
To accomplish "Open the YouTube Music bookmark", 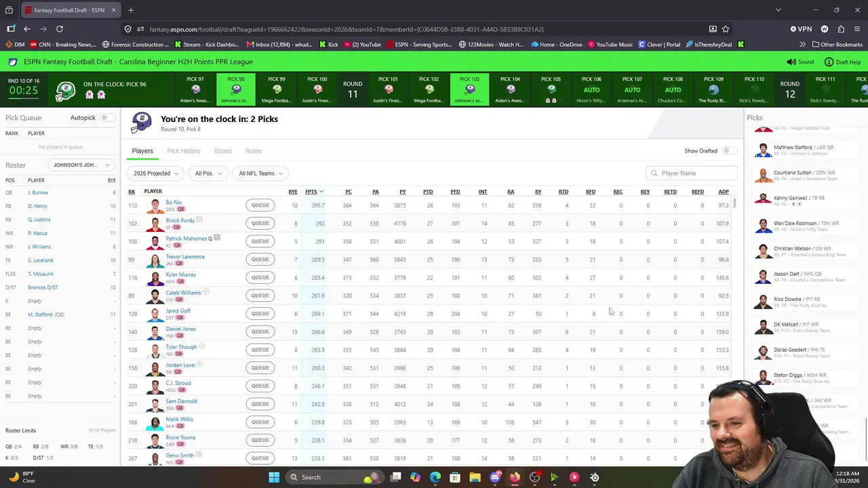I will pyautogui.click(x=611, y=45).
